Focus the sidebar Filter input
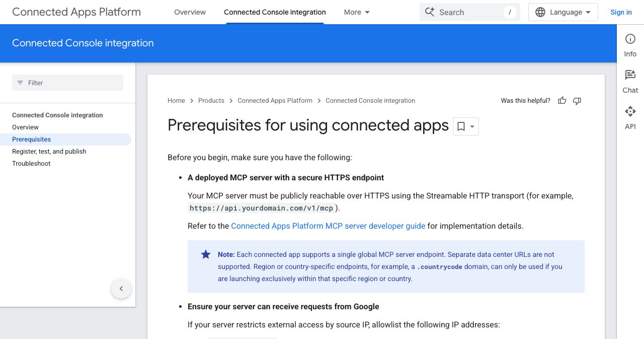The height and width of the screenshot is (339, 644). click(x=67, y=83)
